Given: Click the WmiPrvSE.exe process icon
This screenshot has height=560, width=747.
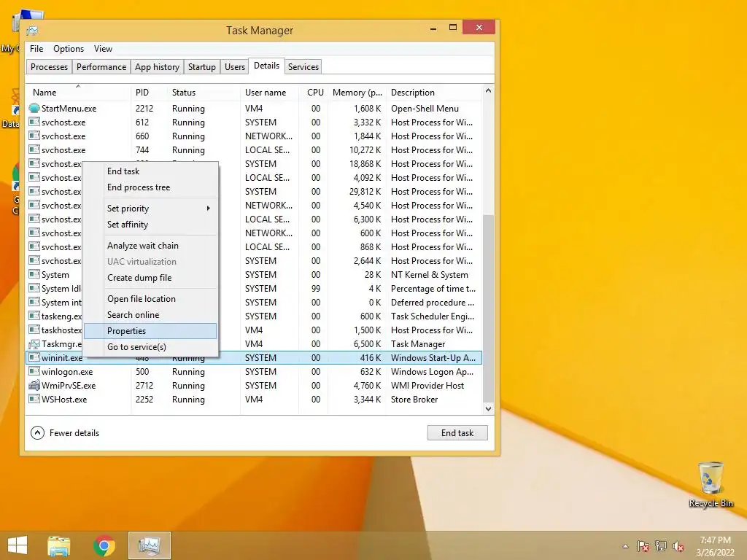Looking at the screenshot, I should [x=34, y=385].
